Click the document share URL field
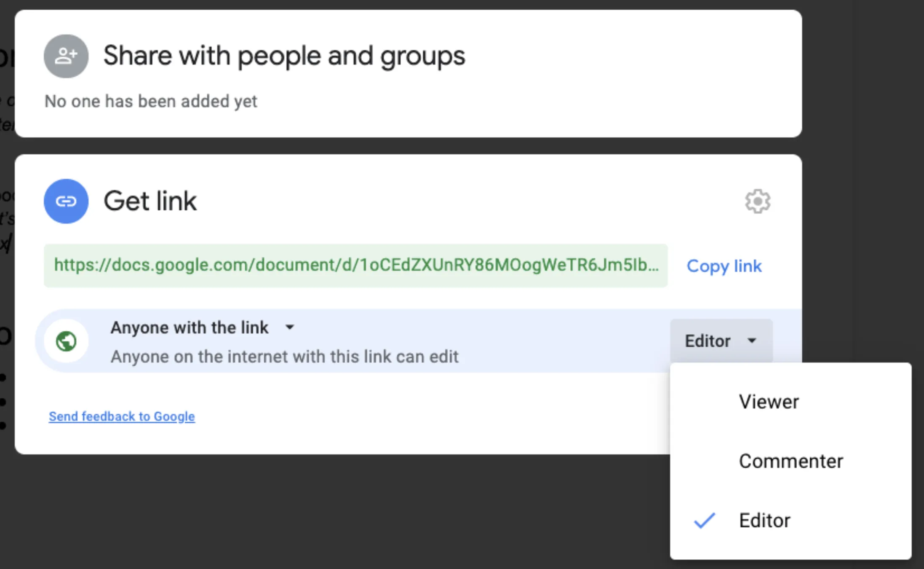 pos(355,266)
